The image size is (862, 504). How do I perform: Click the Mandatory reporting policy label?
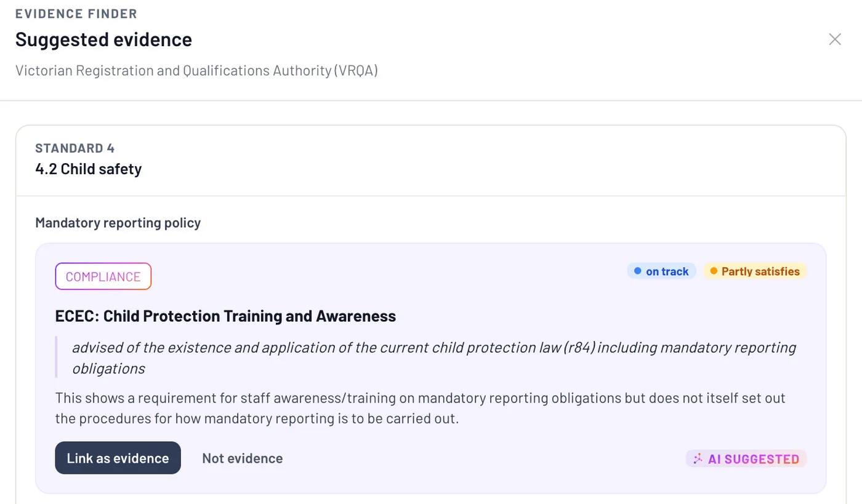pyautogui.click(x=118, y=223)
